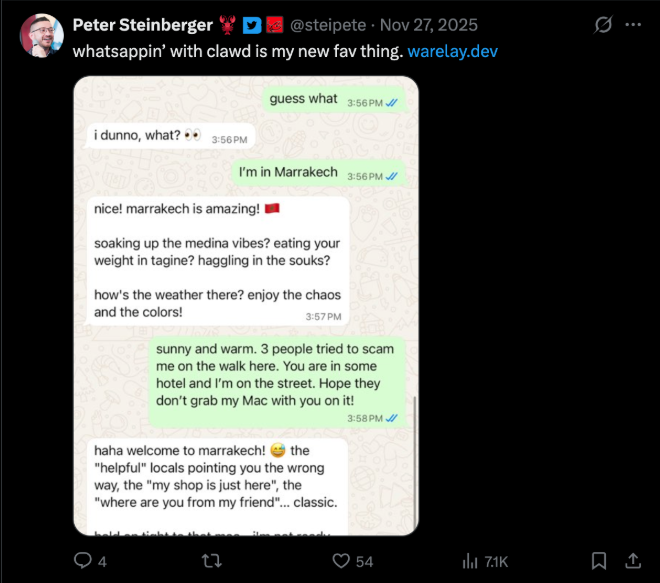Click the reply speech bubble icon
The image size is (660, 583).
84,560
